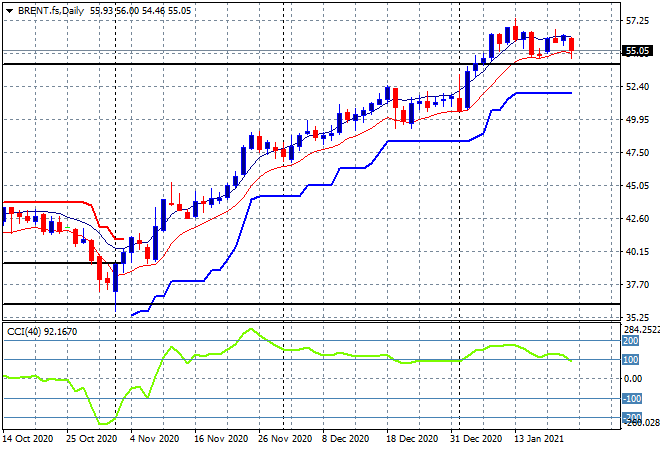Click the 35.25 price axis label

637,318
